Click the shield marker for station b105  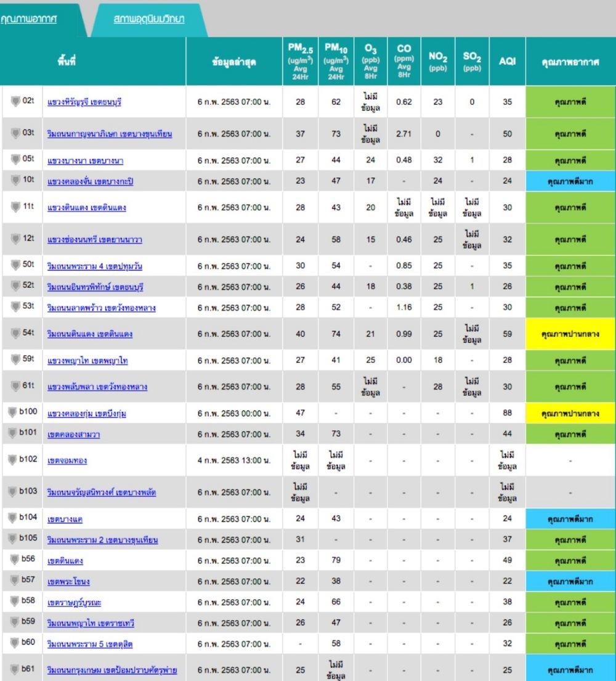[12, 539]
